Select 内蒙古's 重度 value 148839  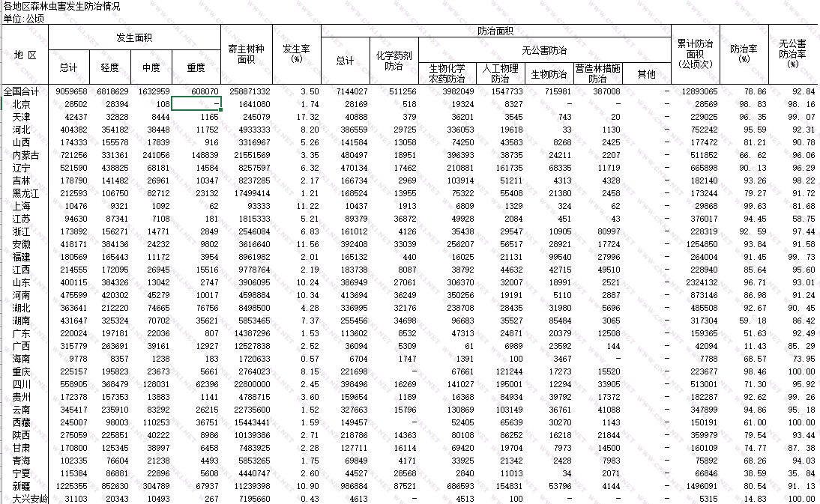pos(205,155)
